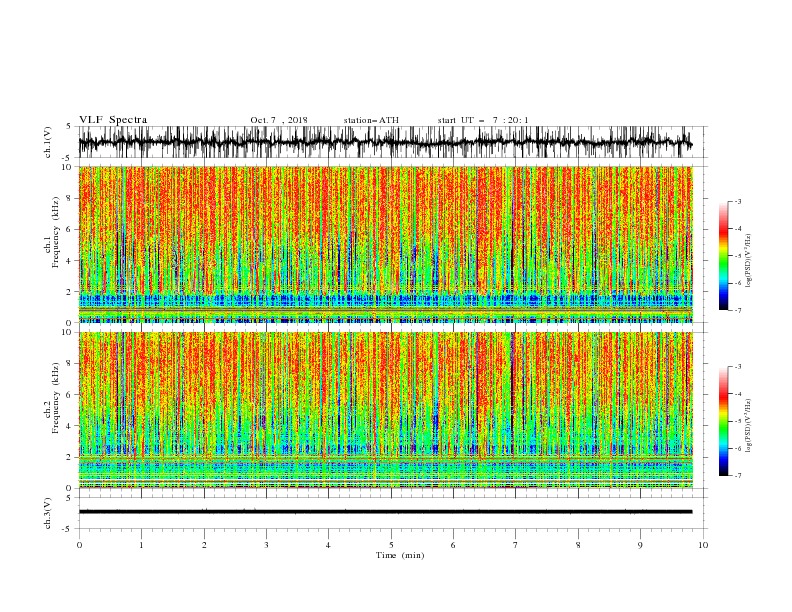The height and width of the screenshot is (612, 792).
Task: Click the "-7" label on lower color bar
Action: pyautogui.click(x=738, y=475)
